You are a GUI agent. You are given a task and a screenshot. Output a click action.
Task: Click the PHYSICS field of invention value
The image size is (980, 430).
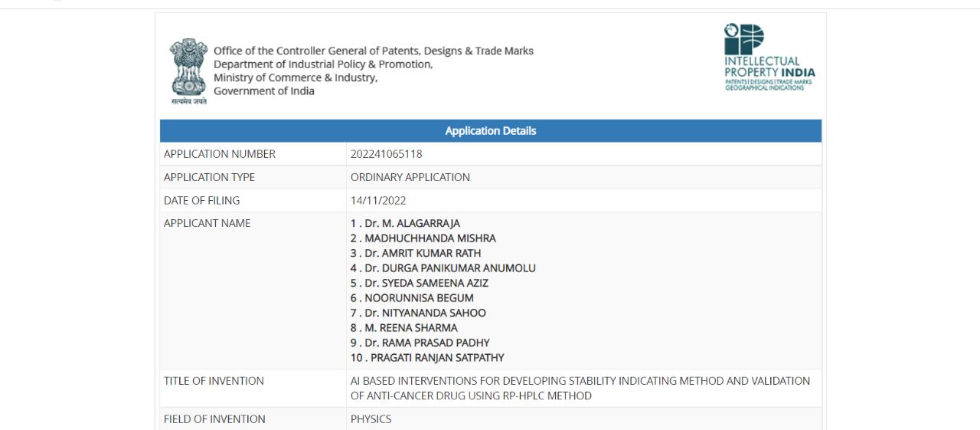pos(371,419)
